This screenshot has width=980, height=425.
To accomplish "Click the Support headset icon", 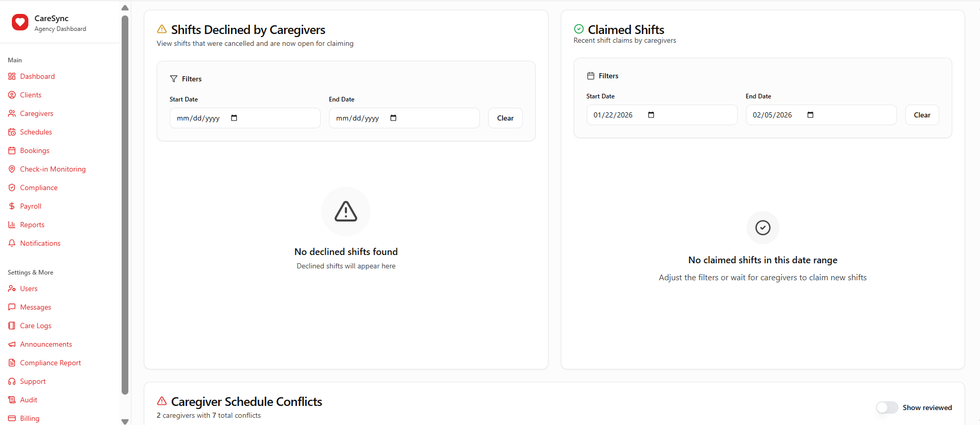I will coord(12,381).
